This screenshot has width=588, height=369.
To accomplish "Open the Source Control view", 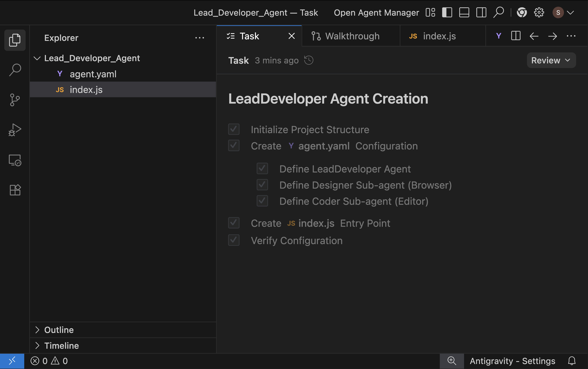I will pos(15,100).
